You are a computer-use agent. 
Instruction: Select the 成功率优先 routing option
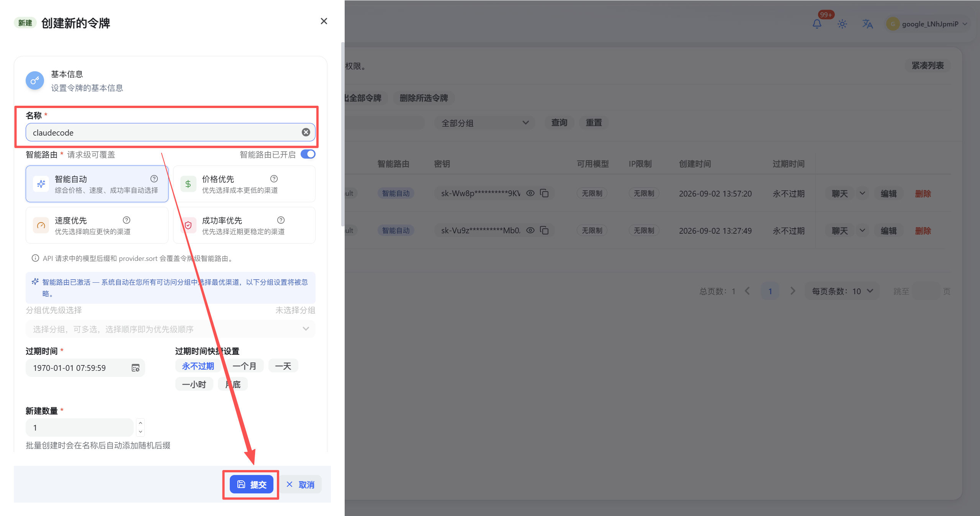click(x=244, y=225)
